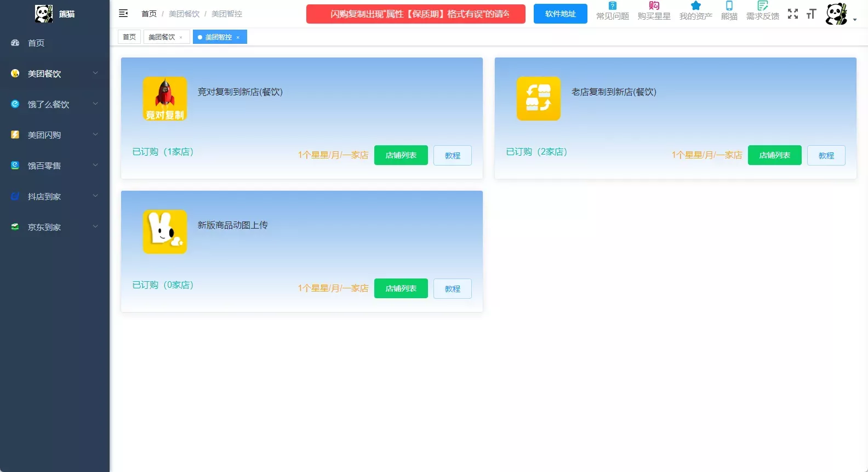The image size is (868, 472).
Task: Close the 美团餐饮 page tab
Action: (x=181, y=37)
